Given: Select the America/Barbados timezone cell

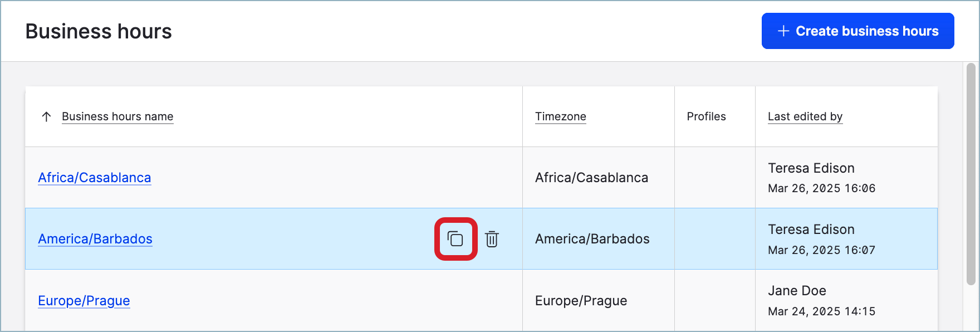Looking at the screenshot, I should [x=592, y=239].
